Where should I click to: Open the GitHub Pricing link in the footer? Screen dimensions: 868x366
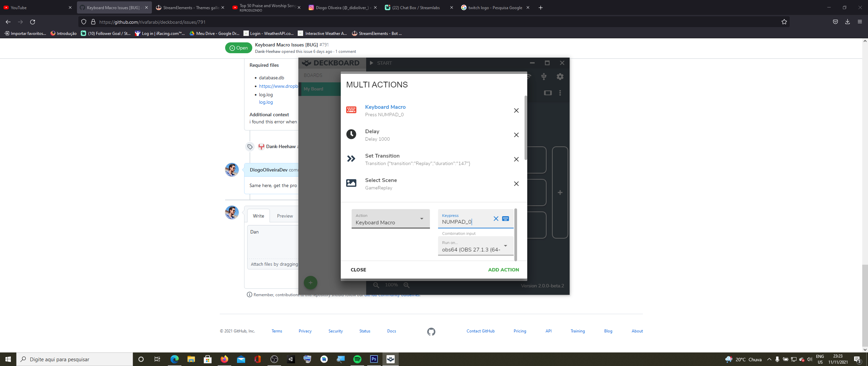tap(520, 331)
